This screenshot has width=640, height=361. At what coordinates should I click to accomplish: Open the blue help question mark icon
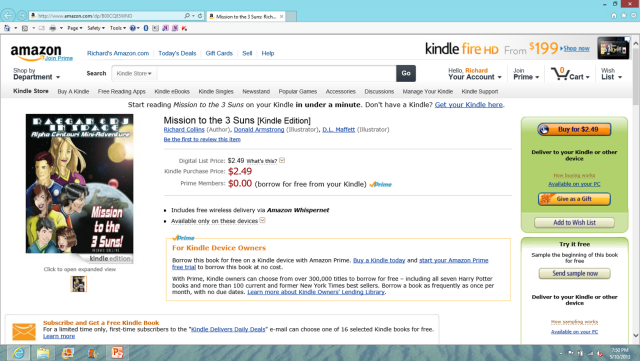pyautogui.click(x=133, y=28)
